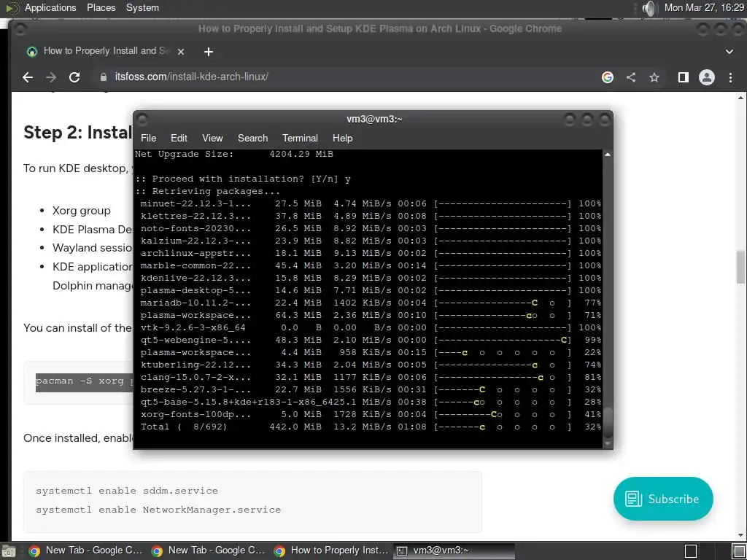The image size is (747, 560).
Task: Open the terminal Search menu
Action: point(253,138)
